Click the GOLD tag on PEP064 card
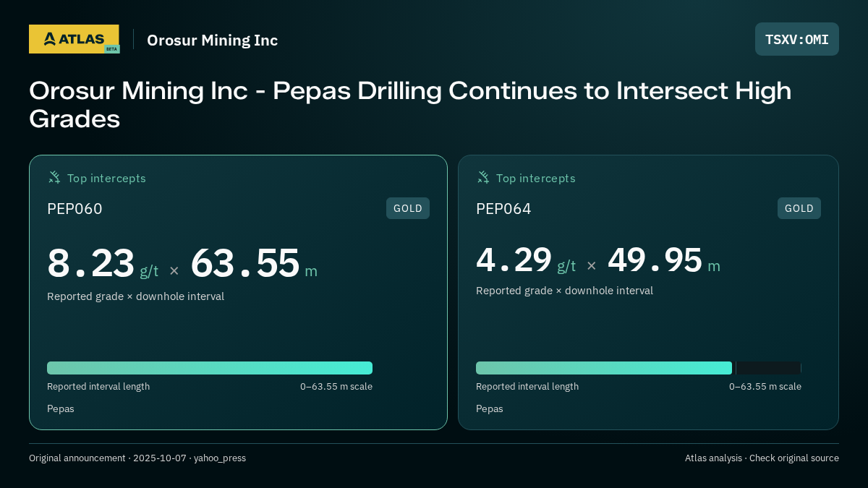Screen dimensions: 868x488 click(x=799, y=208)
